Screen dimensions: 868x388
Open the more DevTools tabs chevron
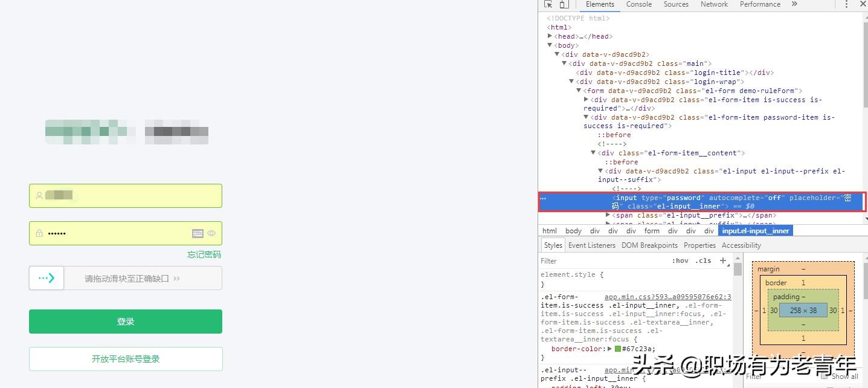click(794, 4)
